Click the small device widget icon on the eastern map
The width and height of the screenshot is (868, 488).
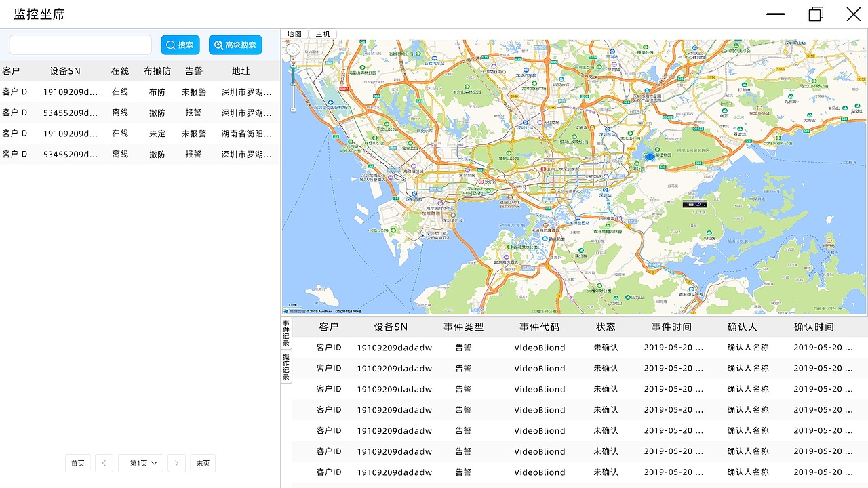tap(695, 204)
